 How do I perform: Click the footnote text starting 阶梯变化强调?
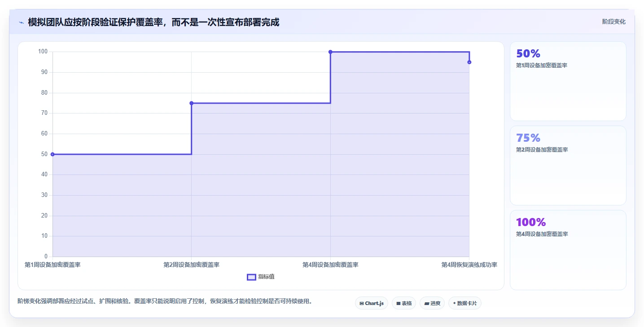(165, 301)
